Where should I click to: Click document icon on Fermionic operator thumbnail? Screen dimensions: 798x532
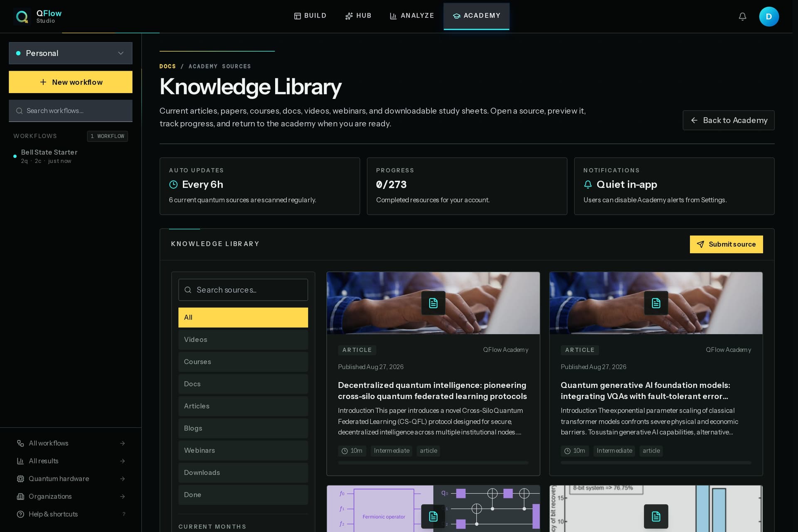[433, 516]
